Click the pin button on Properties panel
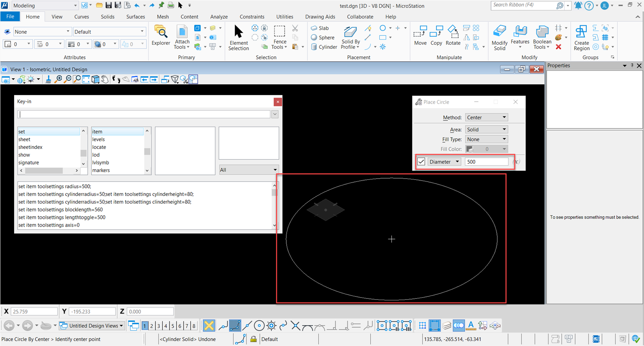The width and height of the screenshot is (644, 346). 632,65
